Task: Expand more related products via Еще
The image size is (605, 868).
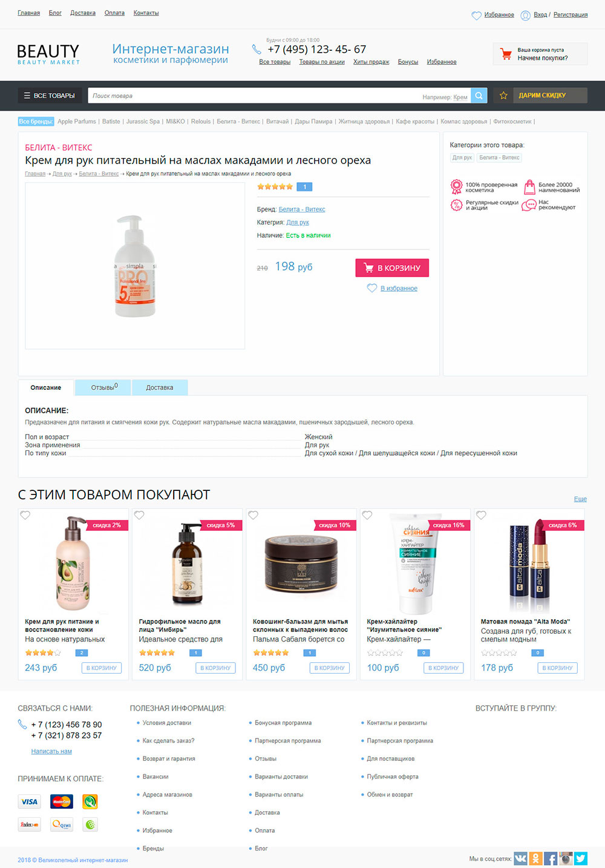Action: [x=580, y=499]
